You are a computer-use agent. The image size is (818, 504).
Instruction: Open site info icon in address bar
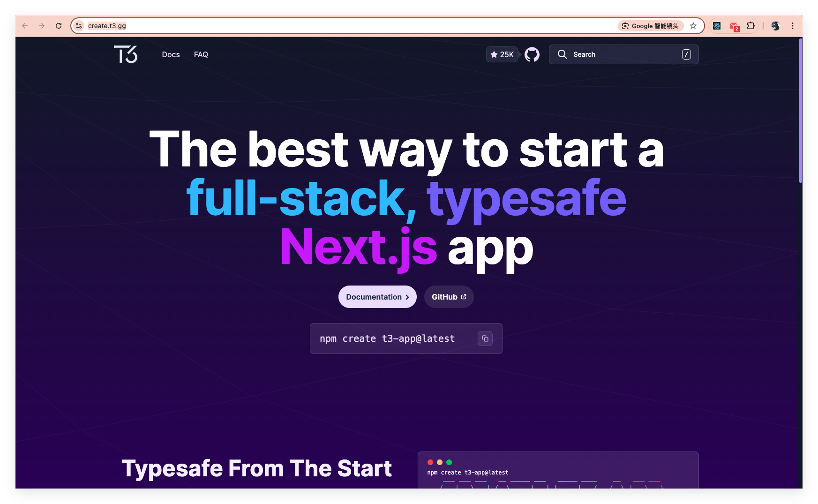tap(79, 26)
